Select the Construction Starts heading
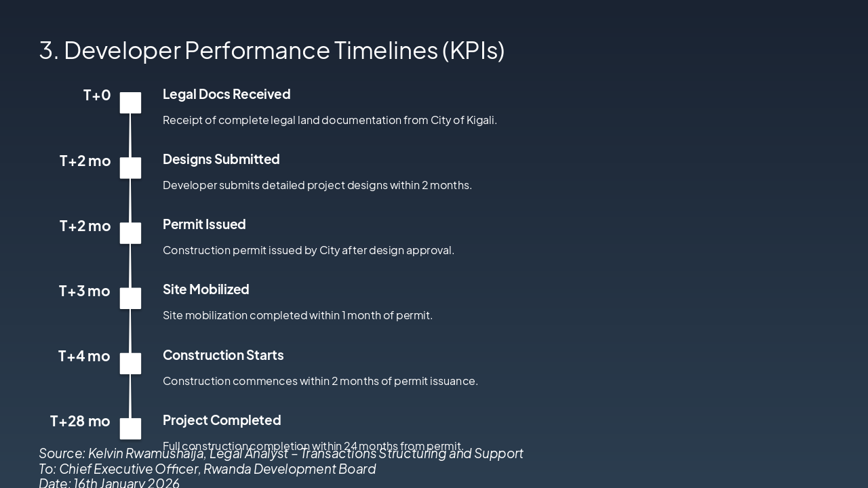Screen dimensions: 868x488 coord(223,355)
